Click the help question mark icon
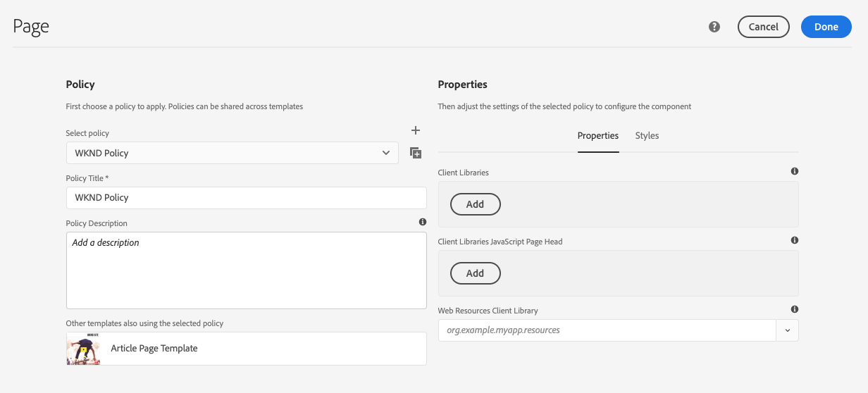The image size is (868, 393). click(714, 27)
